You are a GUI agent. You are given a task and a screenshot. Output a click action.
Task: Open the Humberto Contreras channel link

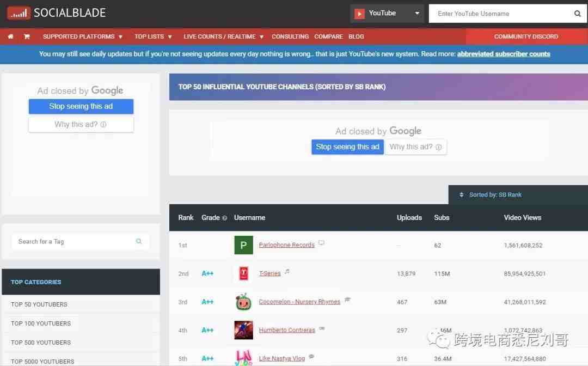point(287,330)
